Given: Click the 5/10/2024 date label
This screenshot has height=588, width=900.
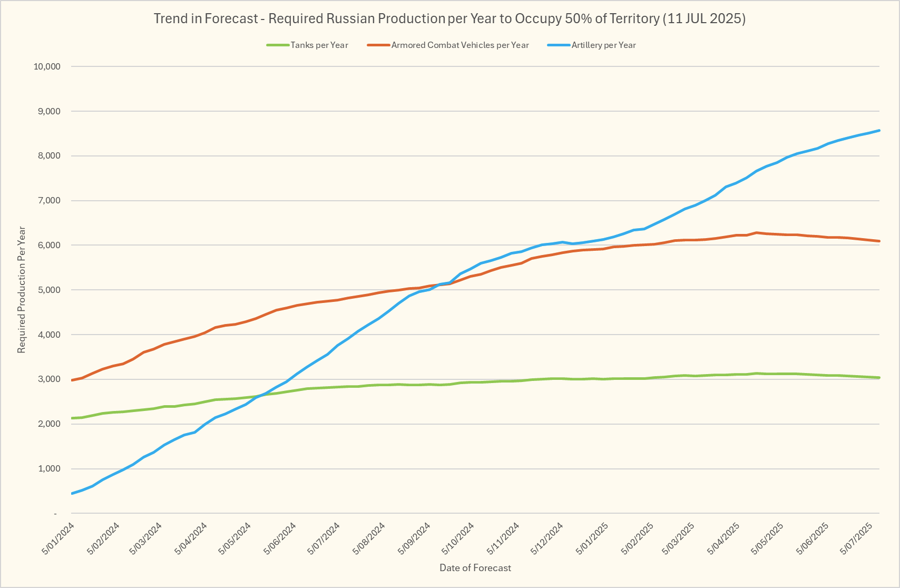Looking at the screenshot, I should tap(457, 538).
